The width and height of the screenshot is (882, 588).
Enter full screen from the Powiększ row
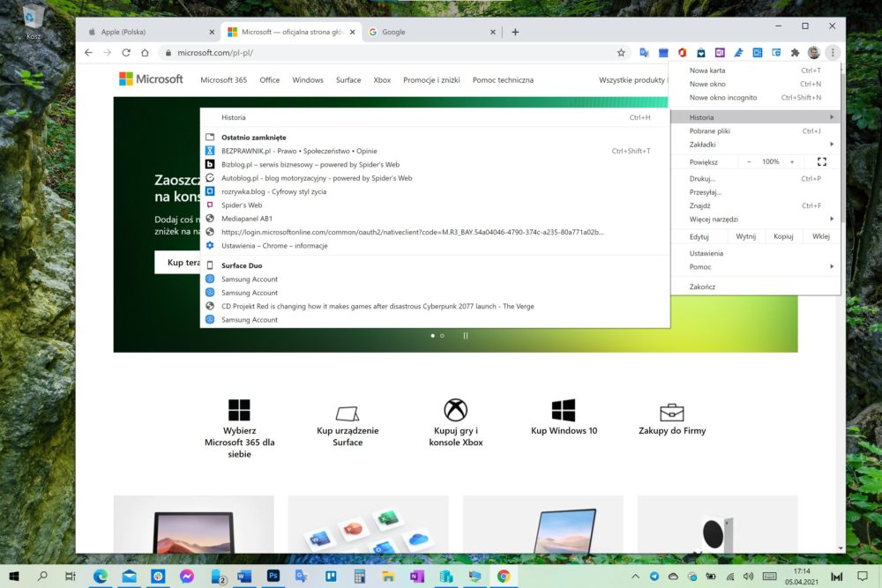(822, 162)
